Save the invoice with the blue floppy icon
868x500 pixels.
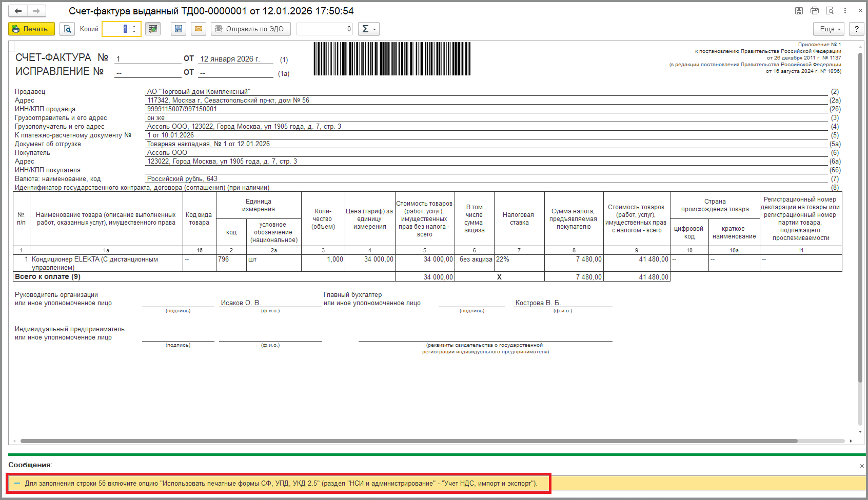(x=179, y=29)
